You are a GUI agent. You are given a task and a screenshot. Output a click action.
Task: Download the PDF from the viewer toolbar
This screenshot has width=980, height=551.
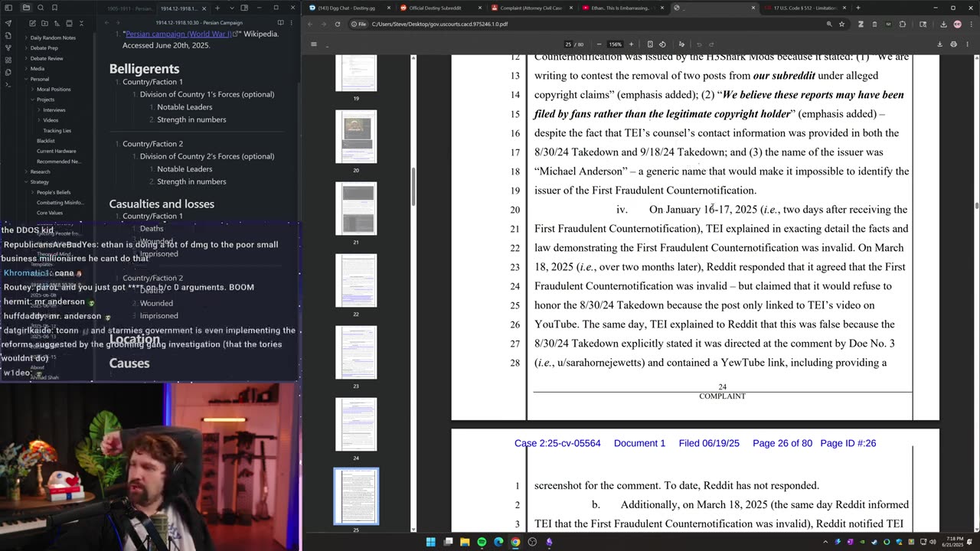pyautogui.click(x=939, y=44)
